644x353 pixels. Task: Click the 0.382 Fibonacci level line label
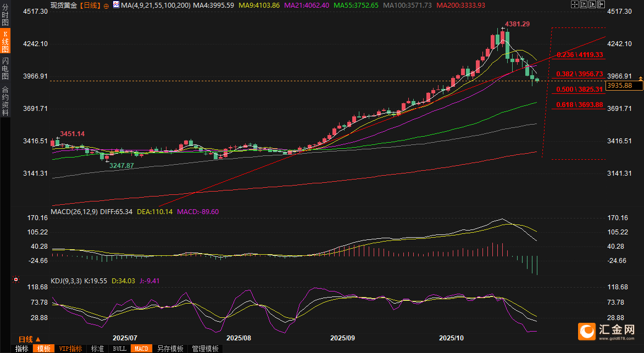click(x=579, y=74)
